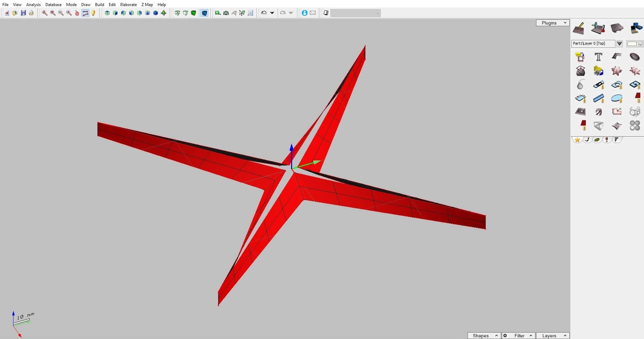Viewport: 644px width, 339px height.
Task: Open the Elaborate menu
Action: pyautogui.click(x=128, y=4)
